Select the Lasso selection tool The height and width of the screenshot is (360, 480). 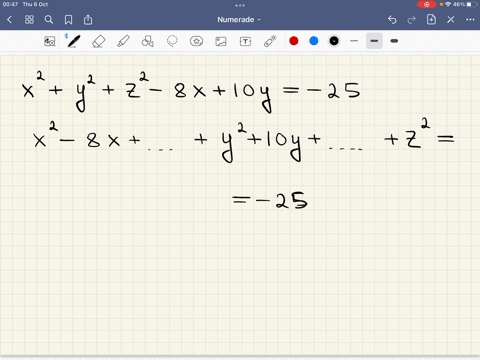pos(172,41)
